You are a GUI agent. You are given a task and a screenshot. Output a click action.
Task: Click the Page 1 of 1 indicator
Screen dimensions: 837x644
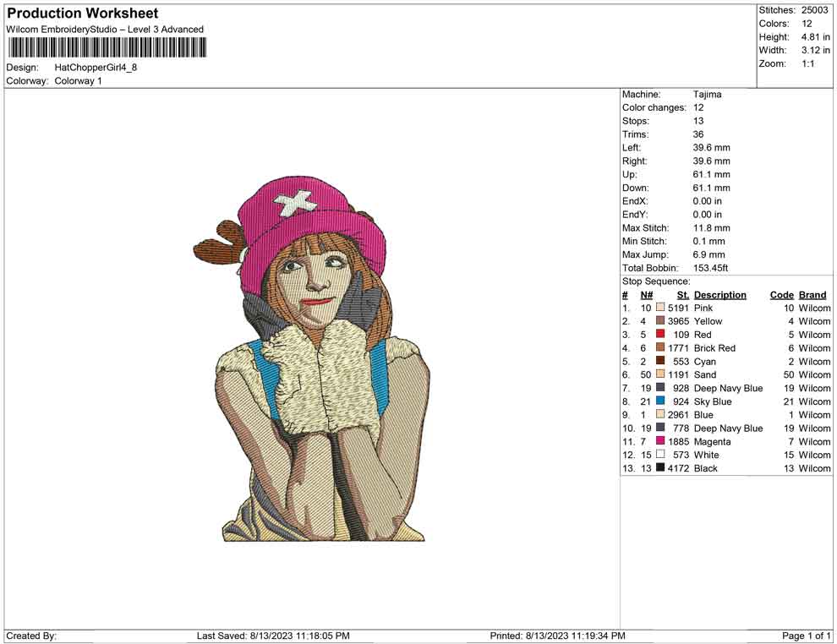[806, 636]
